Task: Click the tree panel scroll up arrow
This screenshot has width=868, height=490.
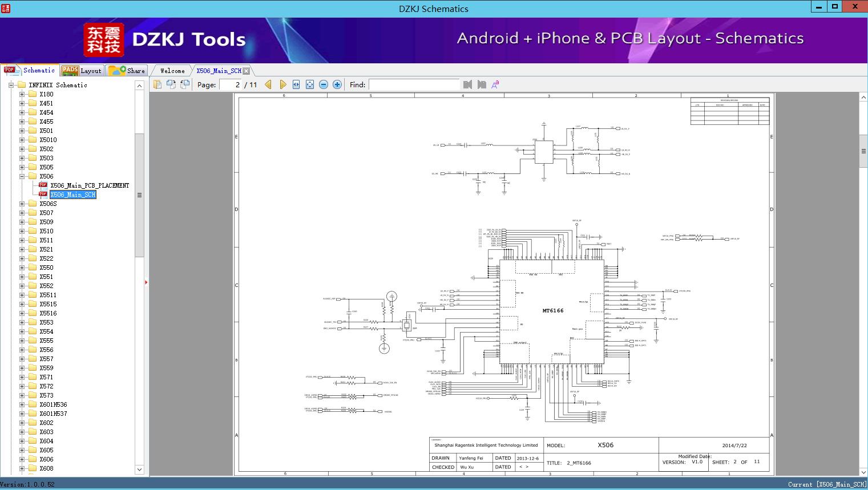Action: 139,86
